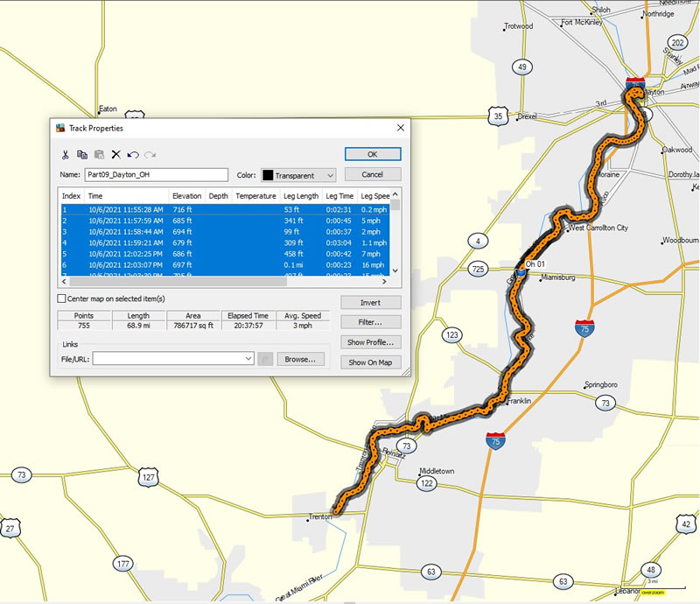700x604 pixels.
Task: Click the horizontal scroll left arrow
Action: (64, 282)
